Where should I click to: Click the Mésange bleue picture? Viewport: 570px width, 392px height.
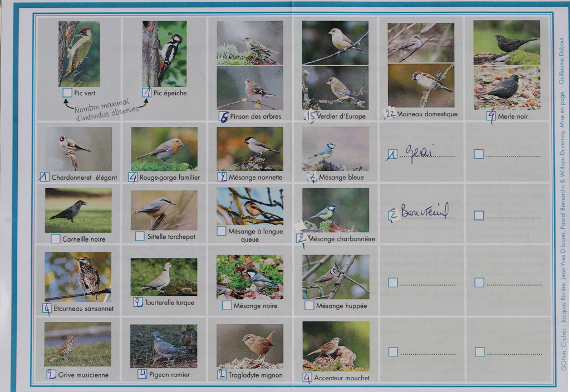point(335,149)
